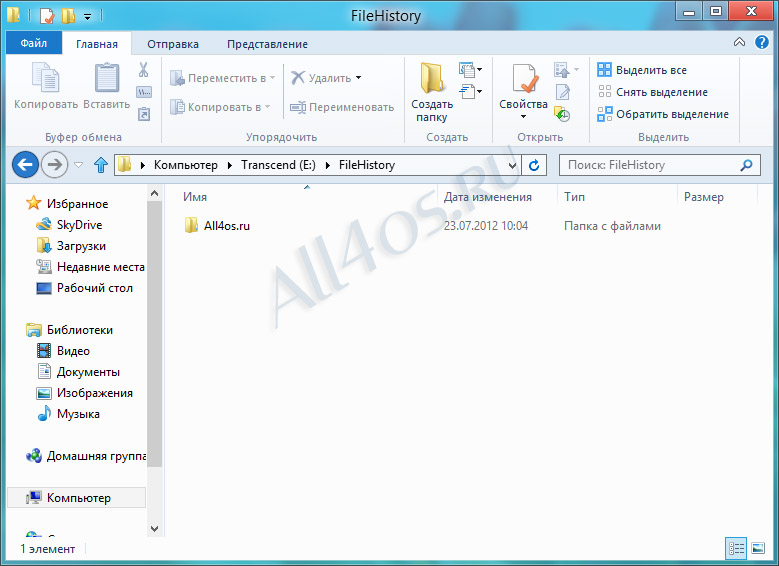
Task: Expand breadcrumb arrow after Компьютер
Action: (230, 165)
